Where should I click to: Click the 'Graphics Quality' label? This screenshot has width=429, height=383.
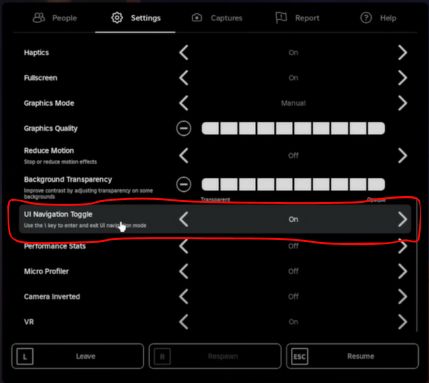click(x=51, y=128)
